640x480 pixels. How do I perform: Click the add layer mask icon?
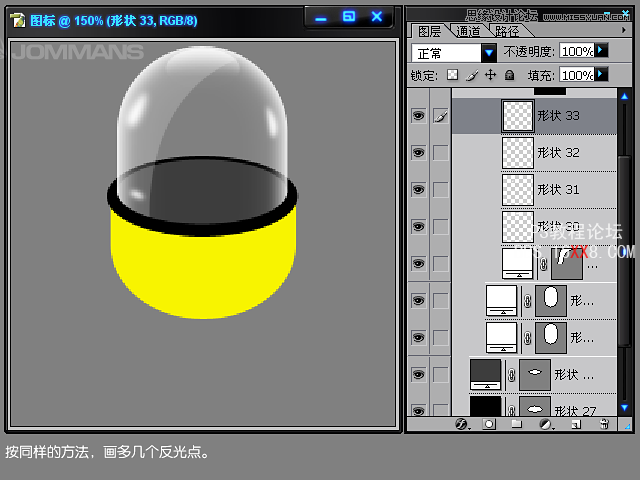coord(489,424)
